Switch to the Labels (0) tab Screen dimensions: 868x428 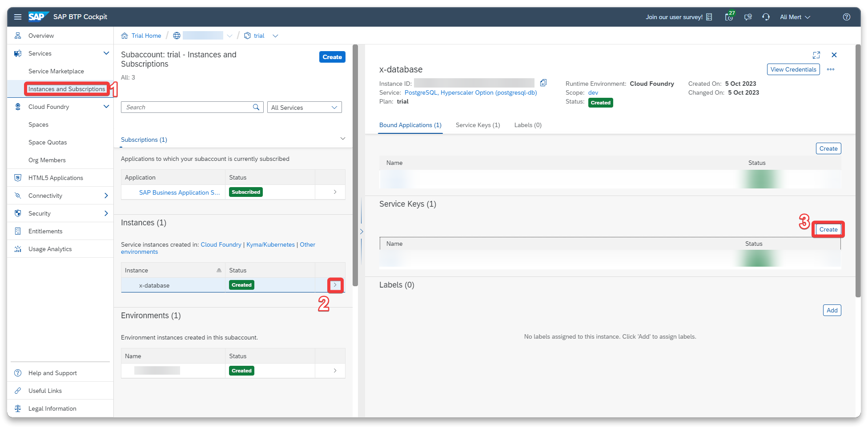click(x=528, y=125)
